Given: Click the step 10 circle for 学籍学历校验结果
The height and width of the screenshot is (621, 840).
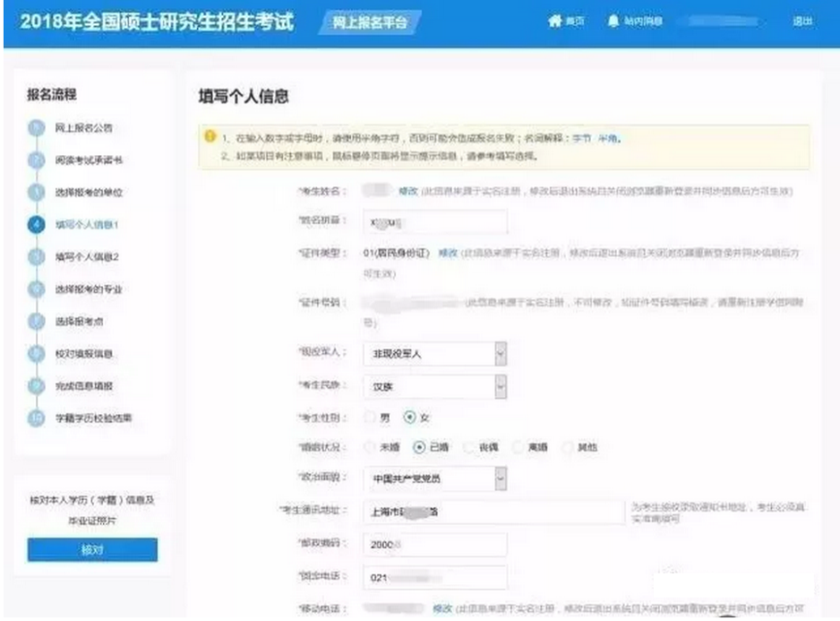Looking at the screenshot, I should tap(37, 418).
